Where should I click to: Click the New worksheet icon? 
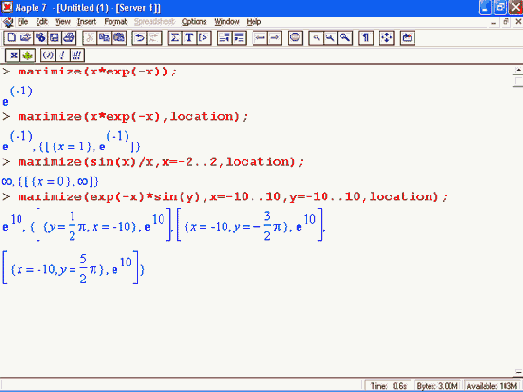11,38
